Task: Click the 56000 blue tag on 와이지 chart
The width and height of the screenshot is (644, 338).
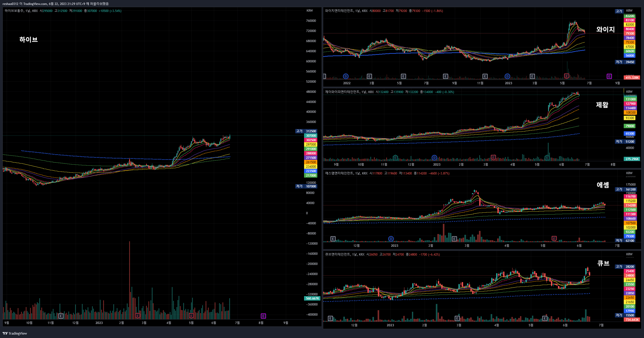Action: click(x=630, y=56)
